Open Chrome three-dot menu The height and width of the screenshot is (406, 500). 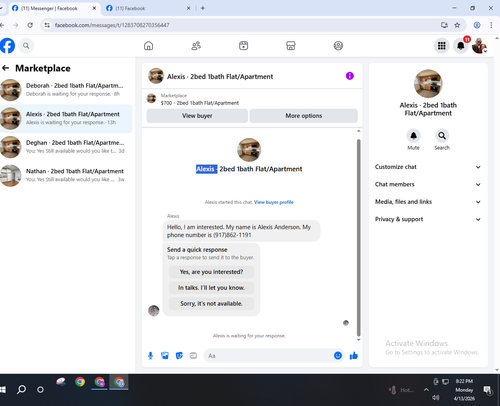(491, 25)
